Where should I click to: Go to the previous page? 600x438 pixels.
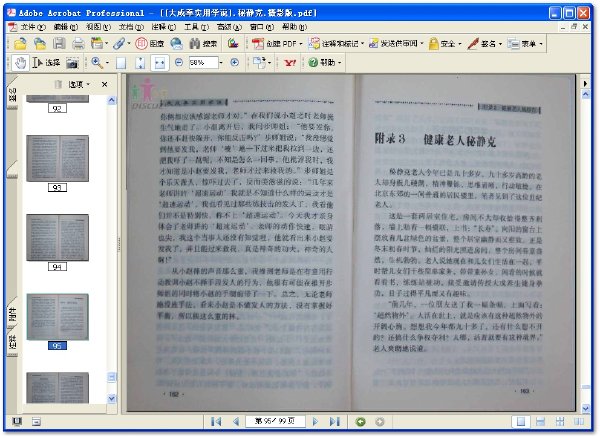pyautogui.click(x=236, y=422)
